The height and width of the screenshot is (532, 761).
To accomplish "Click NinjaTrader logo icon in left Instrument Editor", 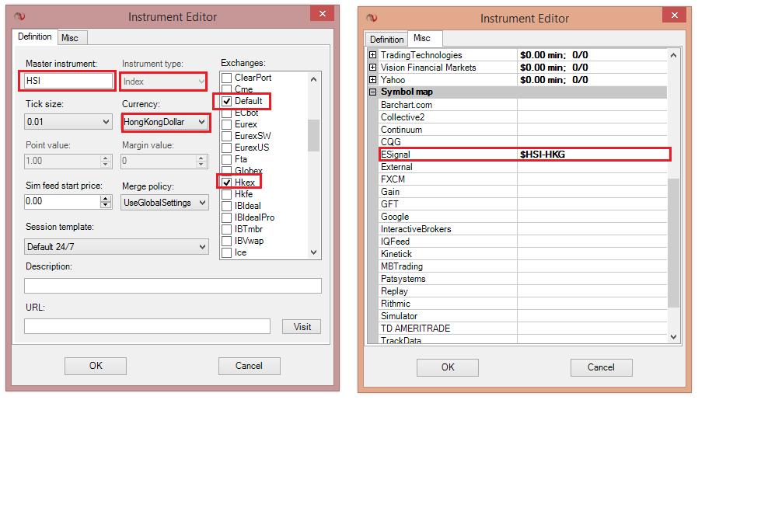I will pos(19,16).
